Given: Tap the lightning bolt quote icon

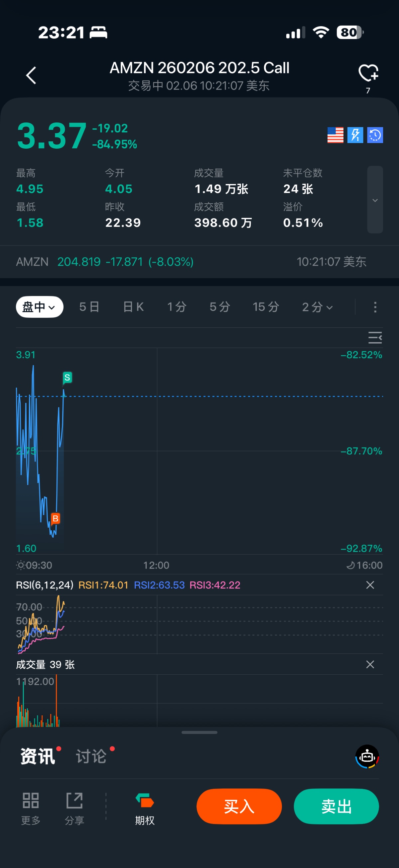Looking at the screenshot, I should coord(355,135).
